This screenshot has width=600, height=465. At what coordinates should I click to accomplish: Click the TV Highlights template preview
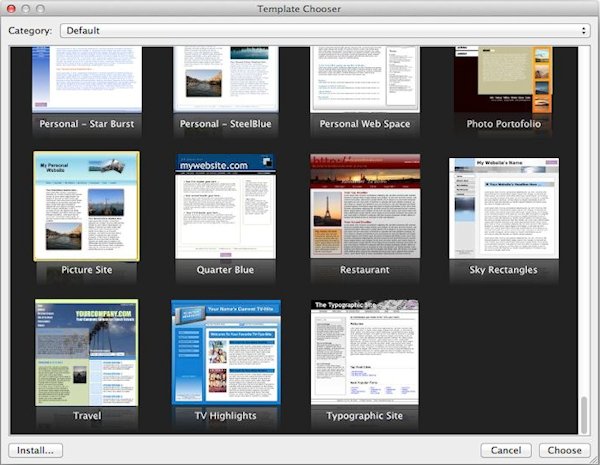tap(225, 352)
